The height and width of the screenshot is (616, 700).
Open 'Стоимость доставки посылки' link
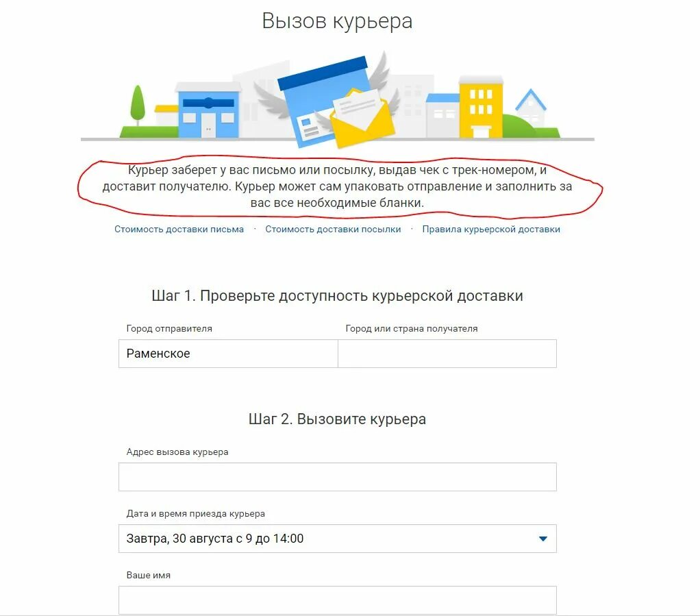click(x=333, y=229)
